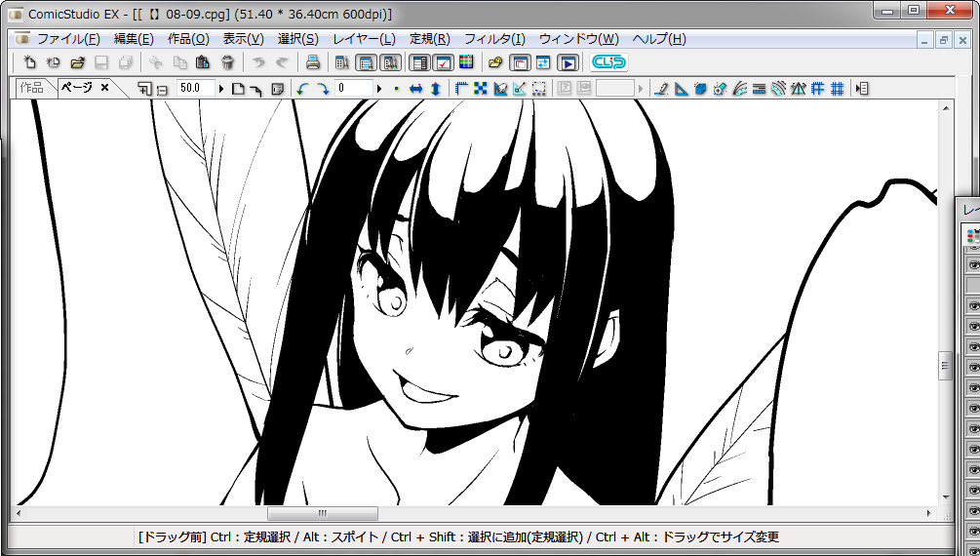
Task: Toggle pen snap with the pen icon
Action: [661, 89]
